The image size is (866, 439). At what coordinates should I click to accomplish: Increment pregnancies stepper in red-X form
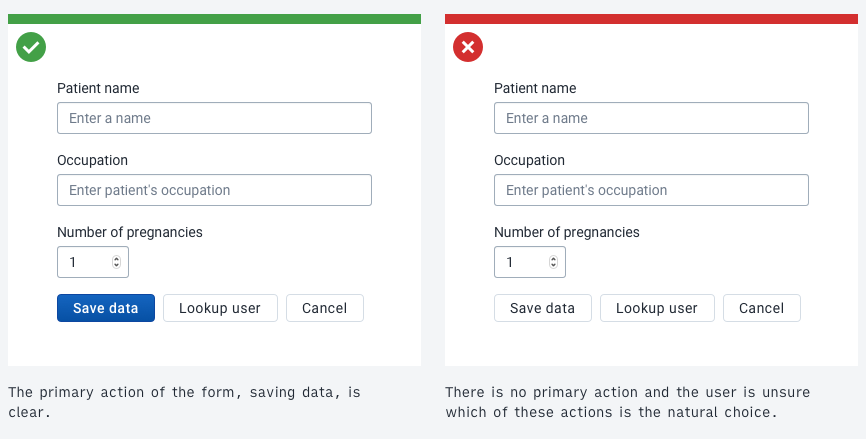tap(554, 259)
